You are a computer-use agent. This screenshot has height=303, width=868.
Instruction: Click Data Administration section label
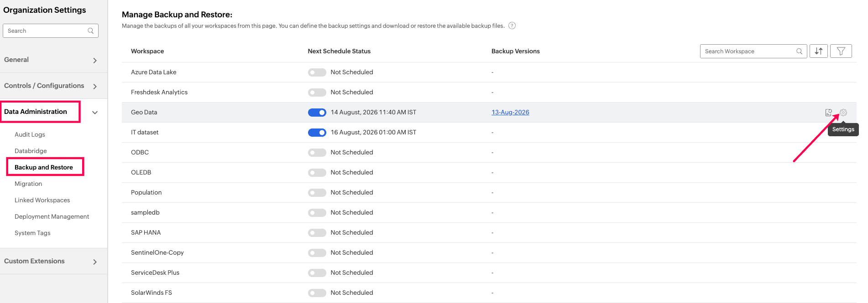click(36, 112)
